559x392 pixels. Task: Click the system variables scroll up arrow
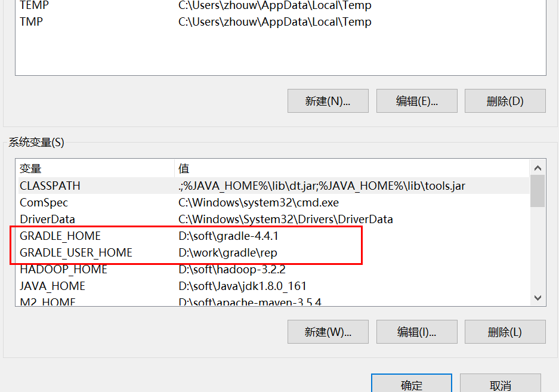(538, 168)
